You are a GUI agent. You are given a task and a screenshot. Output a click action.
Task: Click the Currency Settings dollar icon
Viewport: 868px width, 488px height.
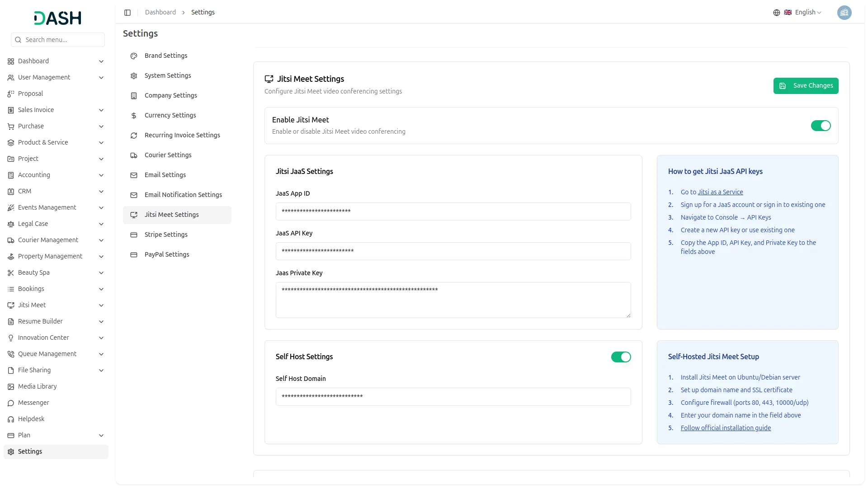click(134, 116)
